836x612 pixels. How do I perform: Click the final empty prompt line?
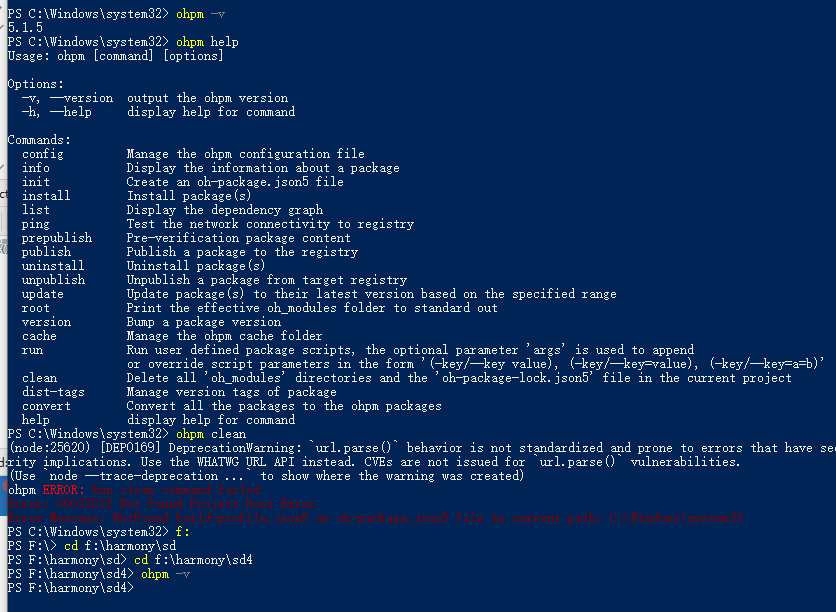(70, 588)
